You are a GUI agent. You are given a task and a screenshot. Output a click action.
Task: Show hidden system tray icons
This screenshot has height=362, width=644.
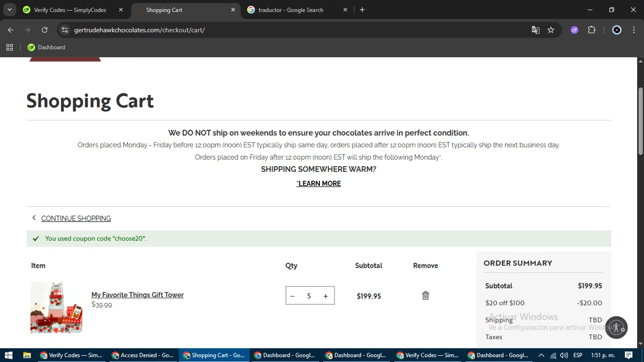pos(541,355)
